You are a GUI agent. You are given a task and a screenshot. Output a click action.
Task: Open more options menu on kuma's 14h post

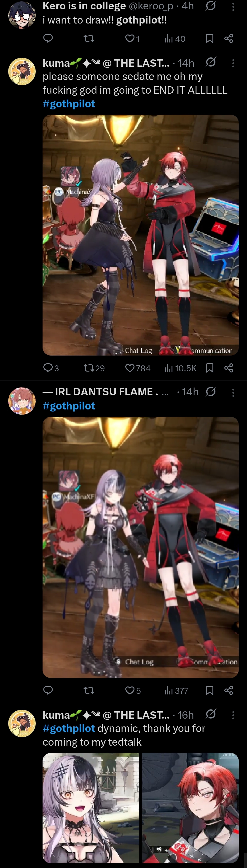[x=233, y=63]
